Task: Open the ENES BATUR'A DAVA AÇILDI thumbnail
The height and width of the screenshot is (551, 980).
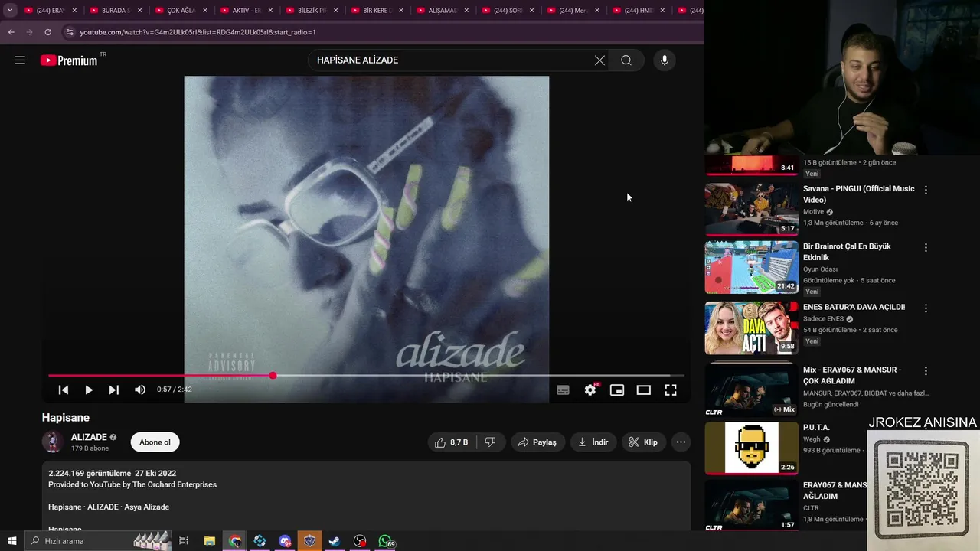Action: click(x=751, y=328)
